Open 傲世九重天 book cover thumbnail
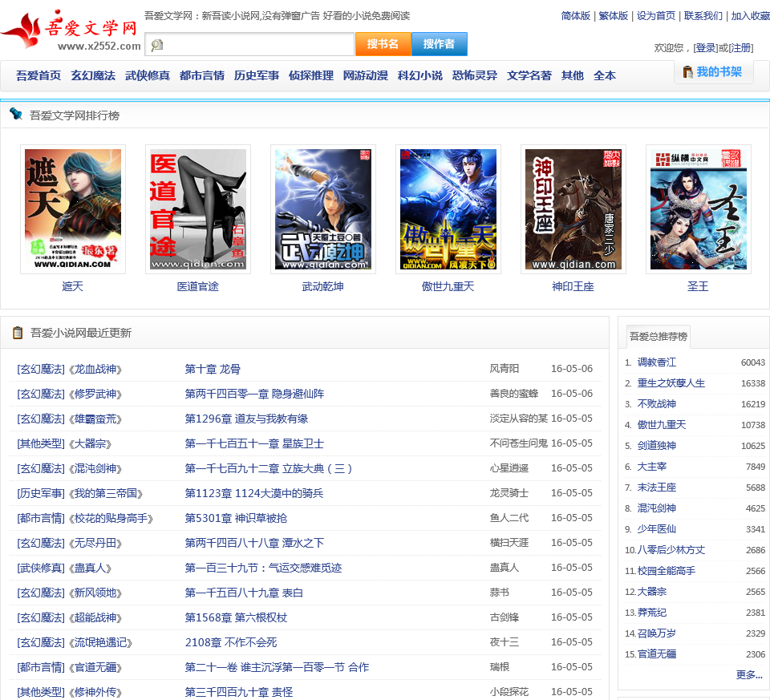This screenshot has height=700, width=770. (x=448, y=209)
